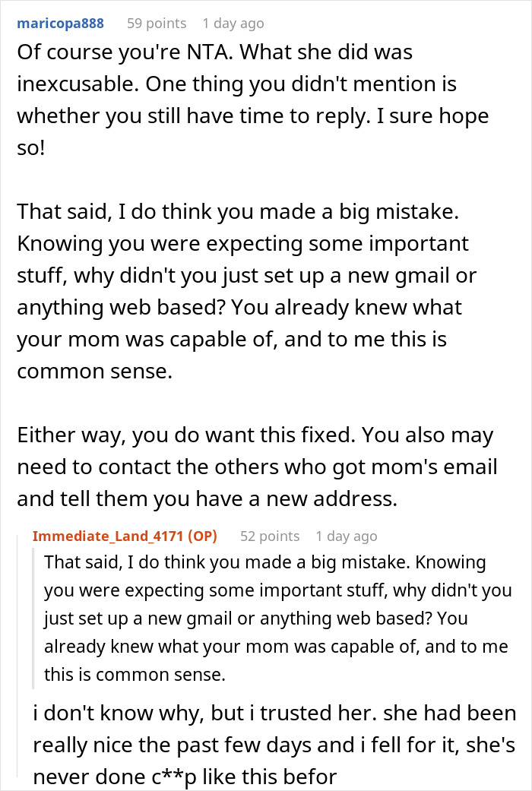Click the "59 points" score
Screen dimensions: 532x791
(x=156, y=23)
